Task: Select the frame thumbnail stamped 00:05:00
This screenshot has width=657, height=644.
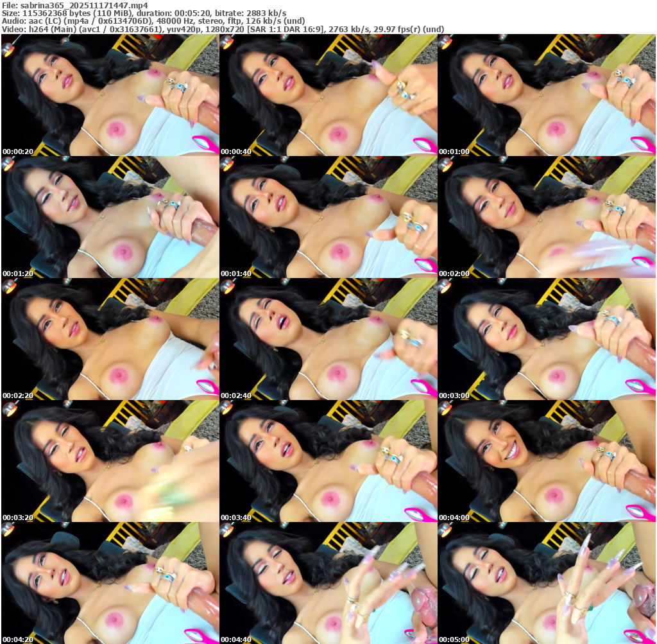Action: (x=547, y=583)
